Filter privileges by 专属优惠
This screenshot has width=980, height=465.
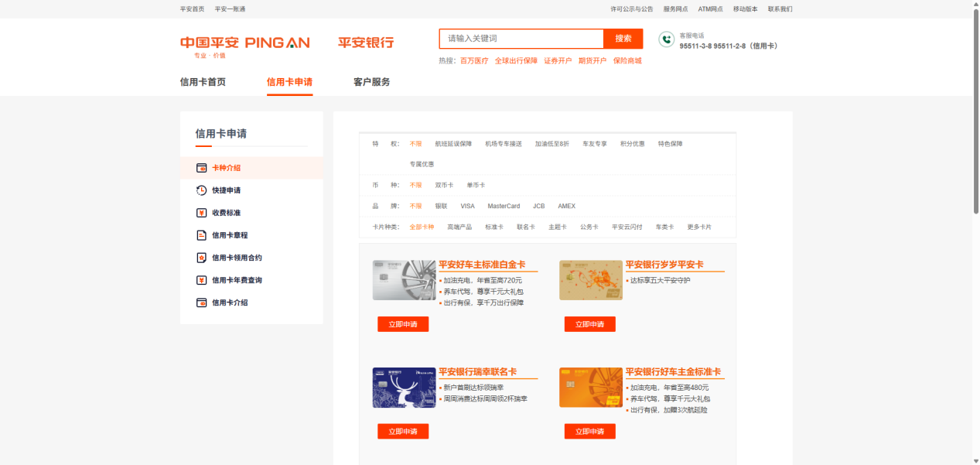click(422, 164)
